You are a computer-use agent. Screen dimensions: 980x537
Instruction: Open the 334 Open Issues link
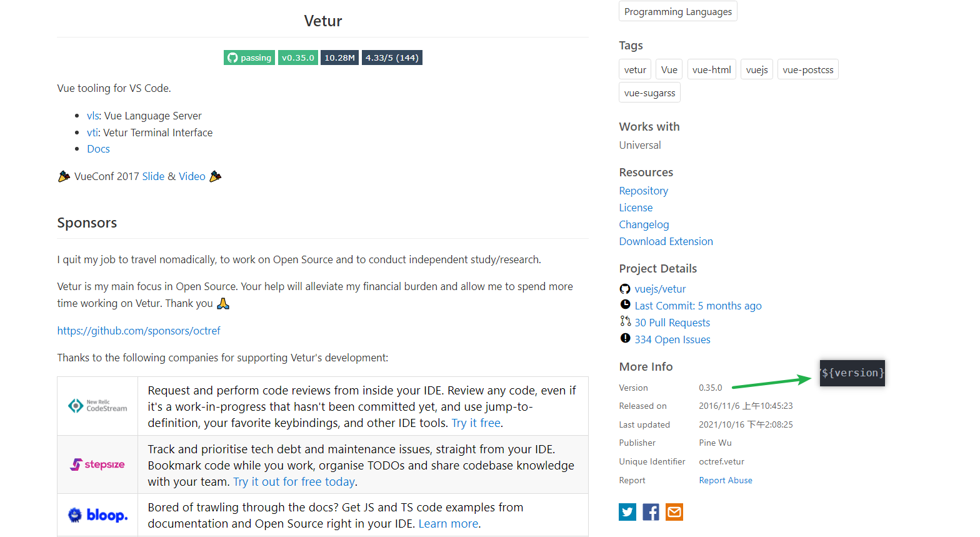click(x=672, y=339)
